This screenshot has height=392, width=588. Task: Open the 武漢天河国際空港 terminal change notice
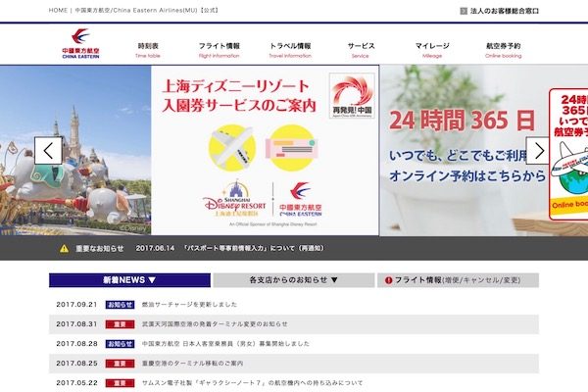pos(215,324)
